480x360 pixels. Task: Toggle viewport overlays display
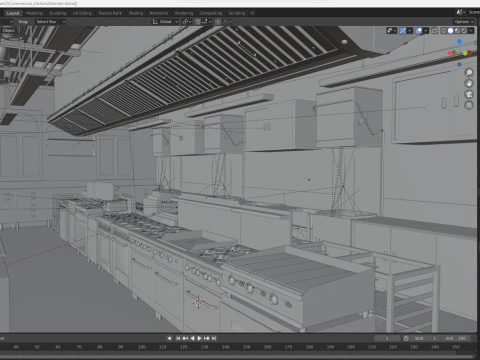point(419,31)
